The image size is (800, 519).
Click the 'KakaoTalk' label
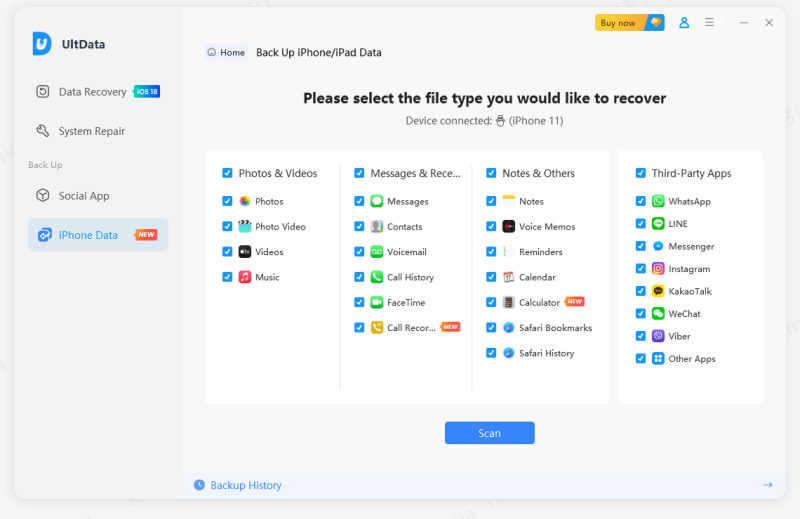(690, 291)
